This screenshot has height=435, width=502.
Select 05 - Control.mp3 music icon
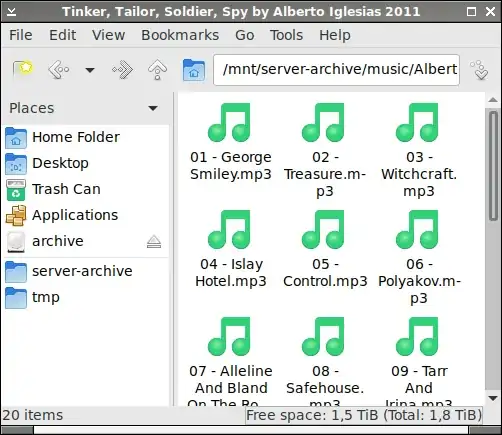click(x=323, y=230)
